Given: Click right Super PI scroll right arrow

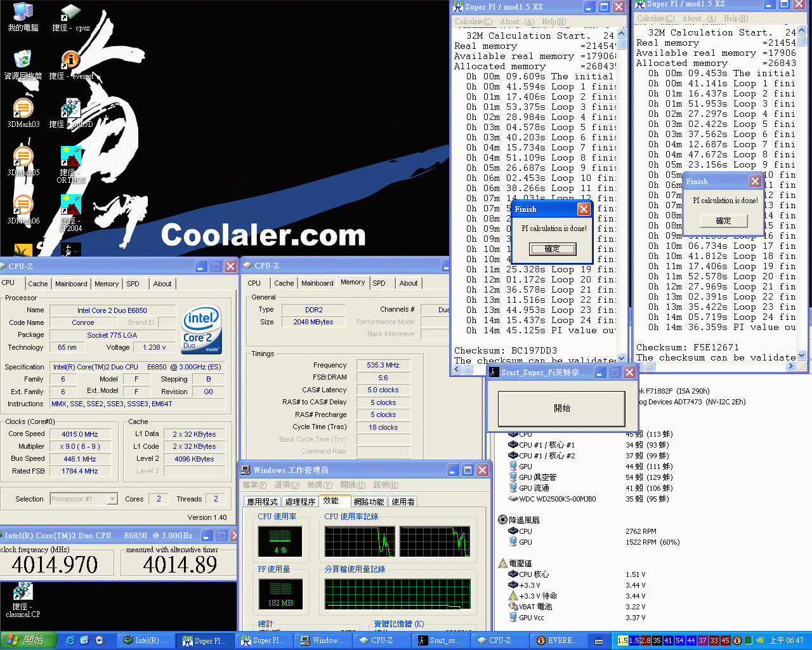Looking at the screenshot, I should [791, 366].
